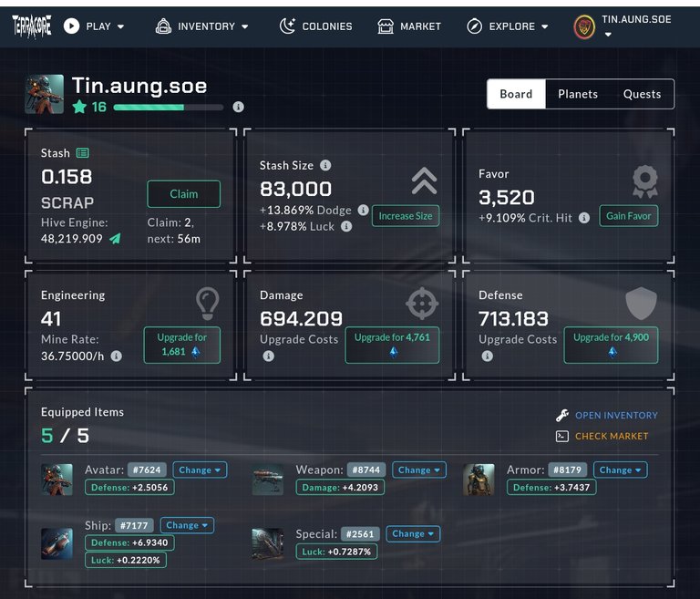The image size is (700, 599).
Task: Switch to the Quests tab
Action: click(642, 94)
